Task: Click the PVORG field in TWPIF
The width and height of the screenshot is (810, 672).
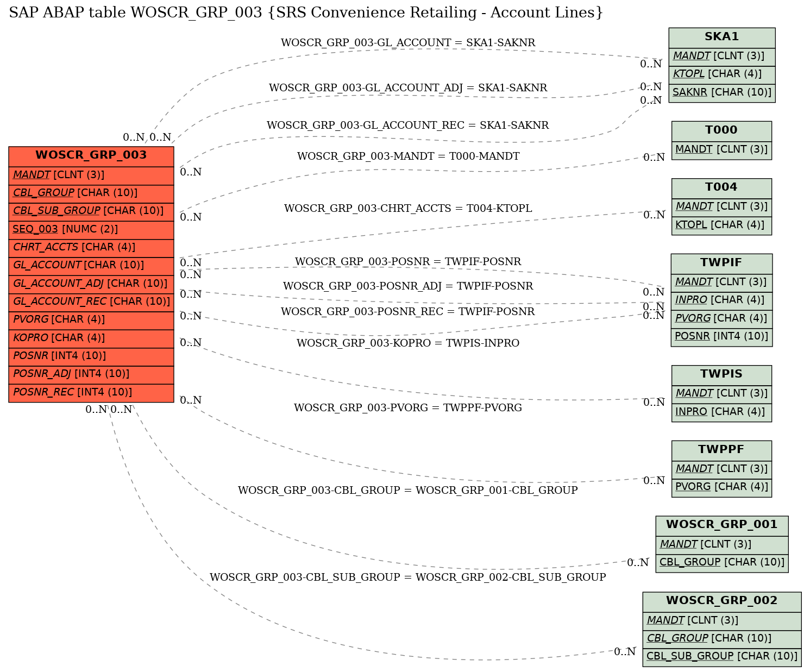Action: pos(721,319)
